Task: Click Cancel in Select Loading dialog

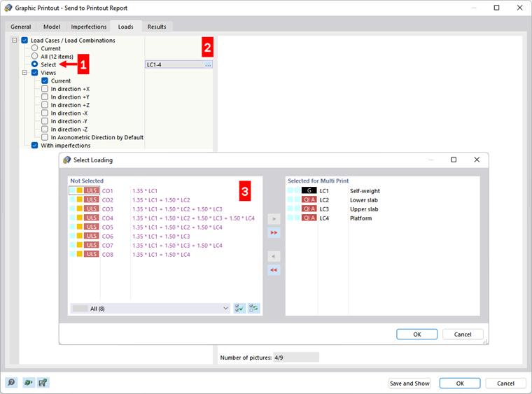Action: coord(463,335)
